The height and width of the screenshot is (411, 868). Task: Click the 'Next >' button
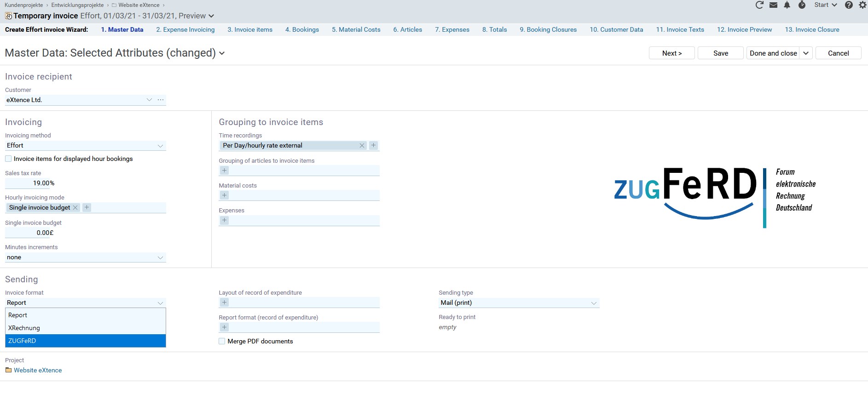click(672, 53)
